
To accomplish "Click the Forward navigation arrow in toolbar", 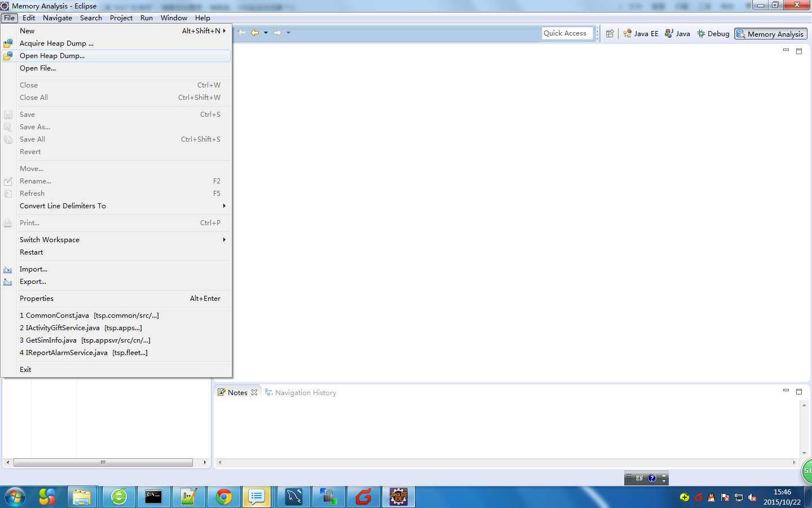I will [277, 33].
